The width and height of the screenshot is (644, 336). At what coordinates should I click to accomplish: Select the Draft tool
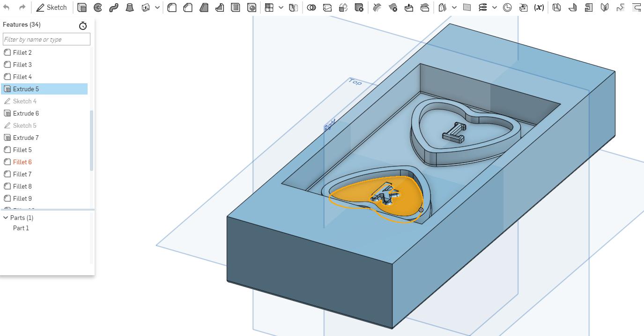point(204,7)
